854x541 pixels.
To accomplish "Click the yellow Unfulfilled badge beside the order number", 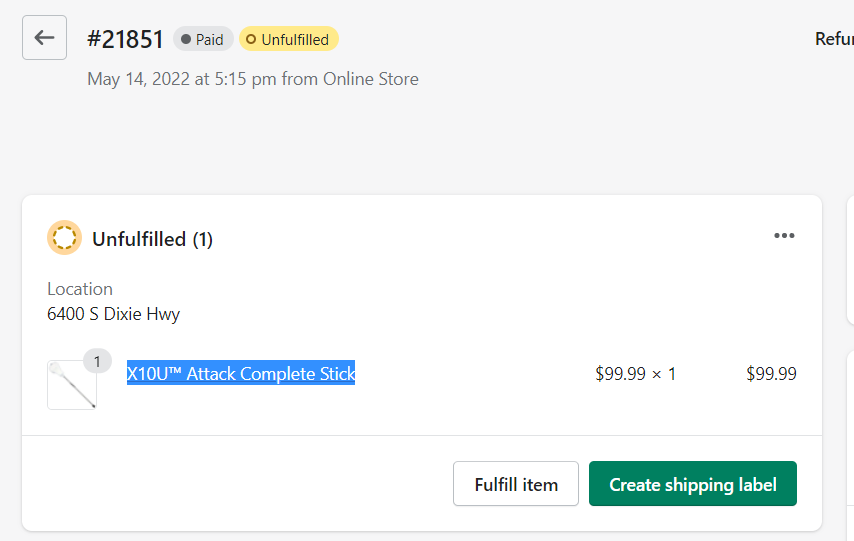I will coord(289,40).
